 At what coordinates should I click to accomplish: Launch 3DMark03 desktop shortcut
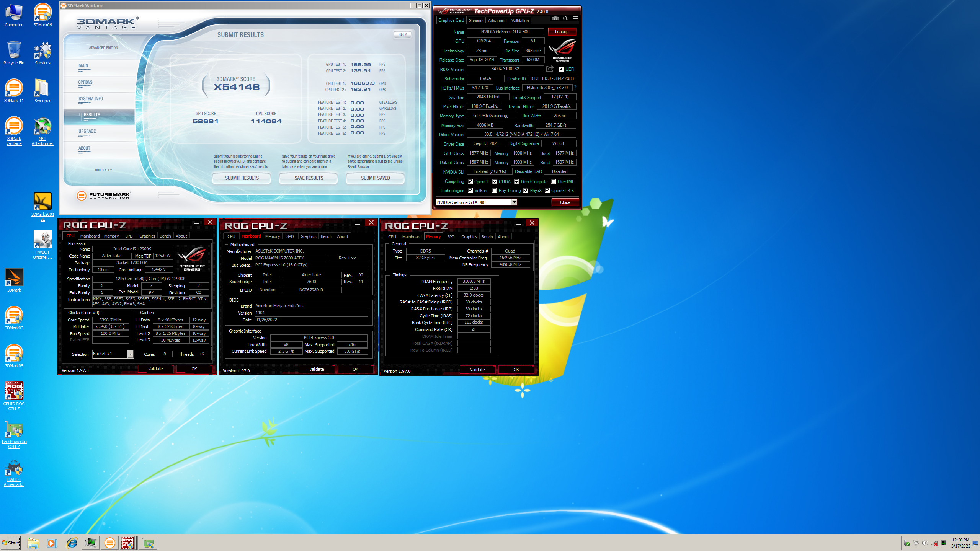[14, 318]
